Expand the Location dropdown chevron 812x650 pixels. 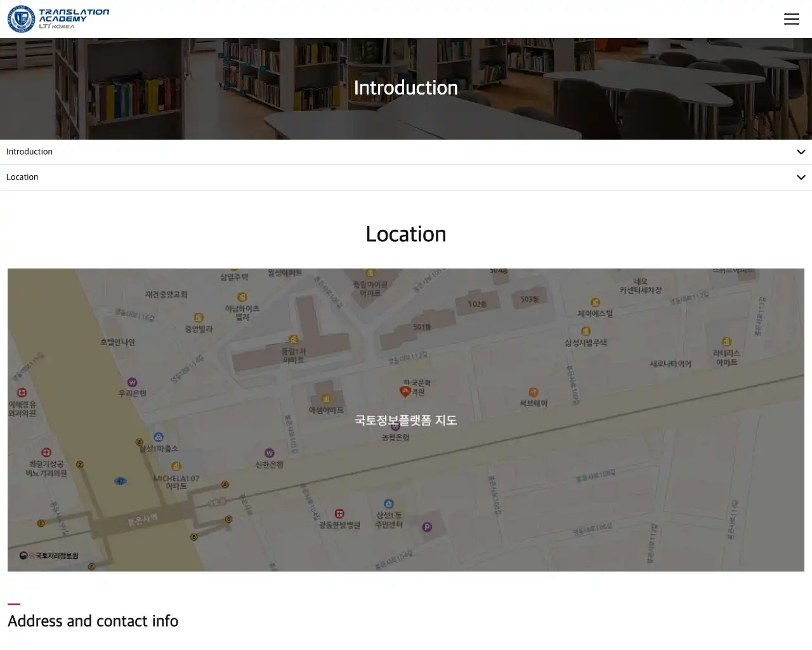pos(801,178)
